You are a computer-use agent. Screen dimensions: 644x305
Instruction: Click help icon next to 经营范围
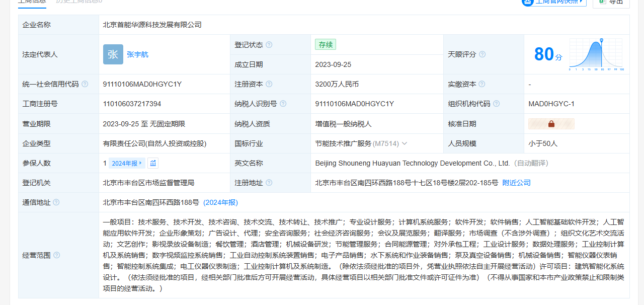tap(56, 255)
